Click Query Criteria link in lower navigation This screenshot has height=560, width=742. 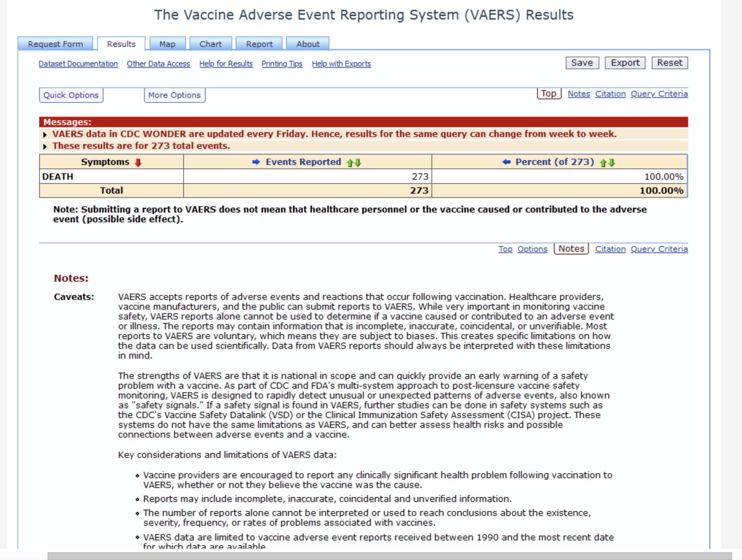point(659,249)
